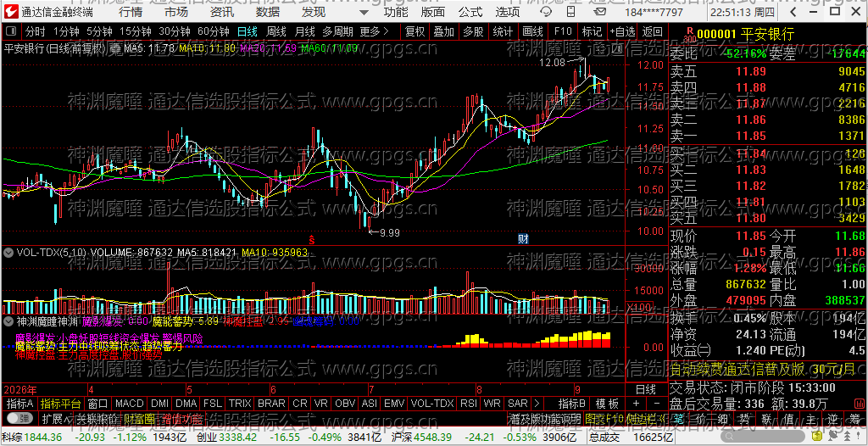Switch to 分时 intraday chart

pyautogui.click(x=36, y=31)
